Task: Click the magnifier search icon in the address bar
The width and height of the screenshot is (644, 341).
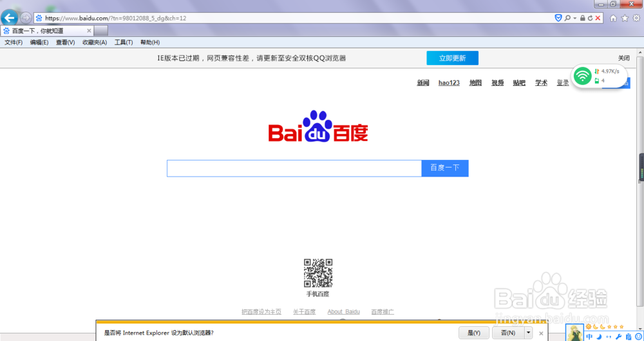Action: click(x=567, y=18)
